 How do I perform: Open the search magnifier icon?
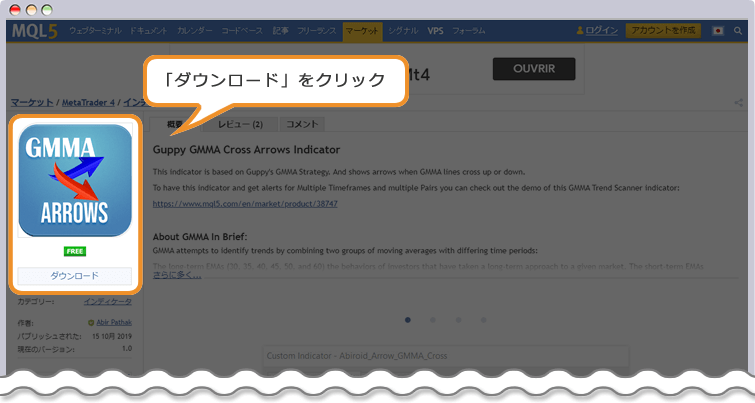pyautogui.click(x=738, y=31)
